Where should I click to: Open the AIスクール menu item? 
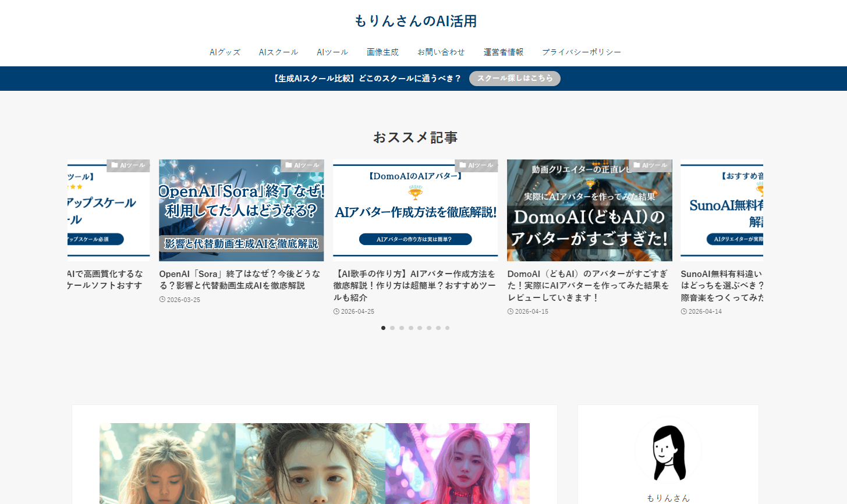point(278,52)
